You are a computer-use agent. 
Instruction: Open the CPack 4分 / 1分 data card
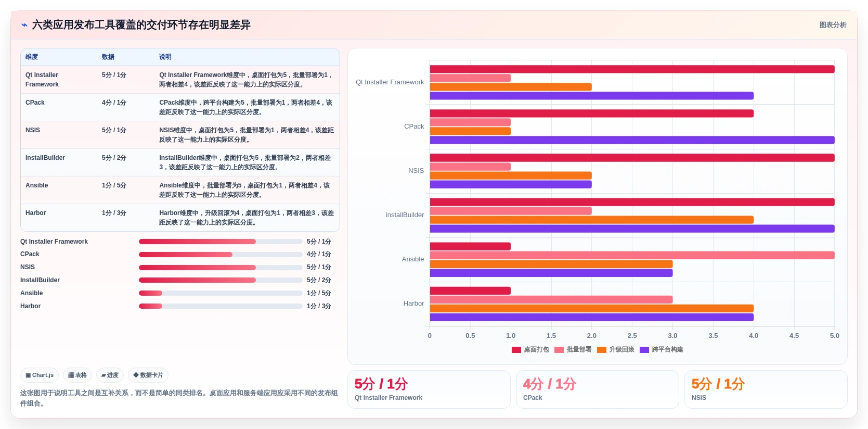(x=598, y=389)
